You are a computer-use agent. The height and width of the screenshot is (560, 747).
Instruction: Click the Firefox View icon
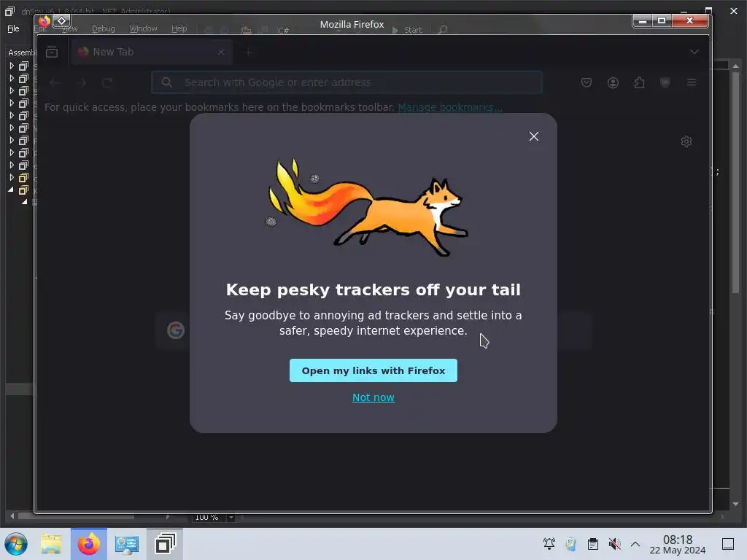coord(52,52)
